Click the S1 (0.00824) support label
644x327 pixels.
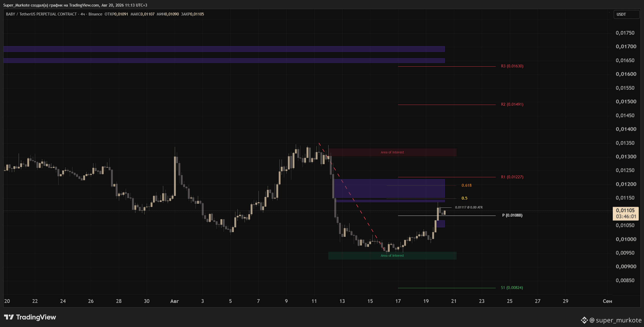(x=512, y=288)
